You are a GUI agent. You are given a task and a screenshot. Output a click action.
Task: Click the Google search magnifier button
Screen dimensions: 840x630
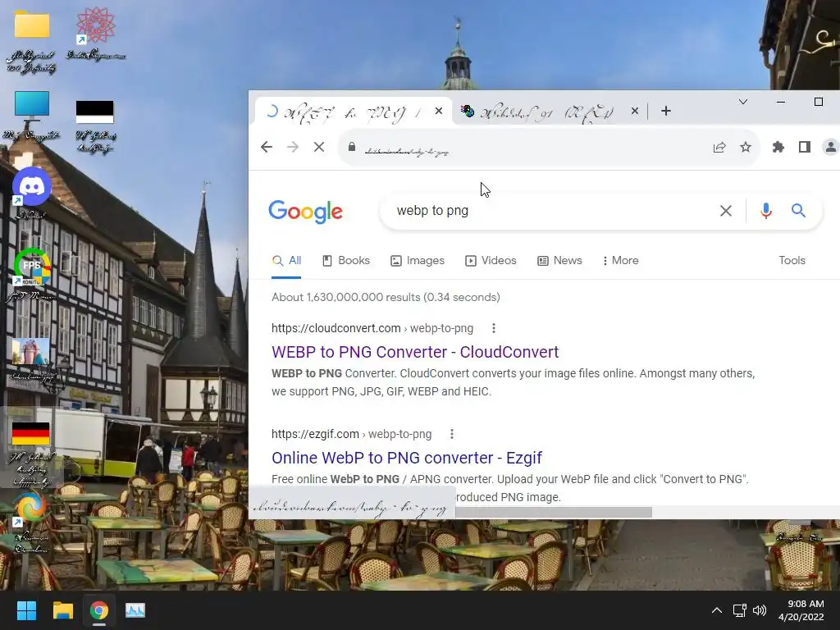tap(799, 211)
